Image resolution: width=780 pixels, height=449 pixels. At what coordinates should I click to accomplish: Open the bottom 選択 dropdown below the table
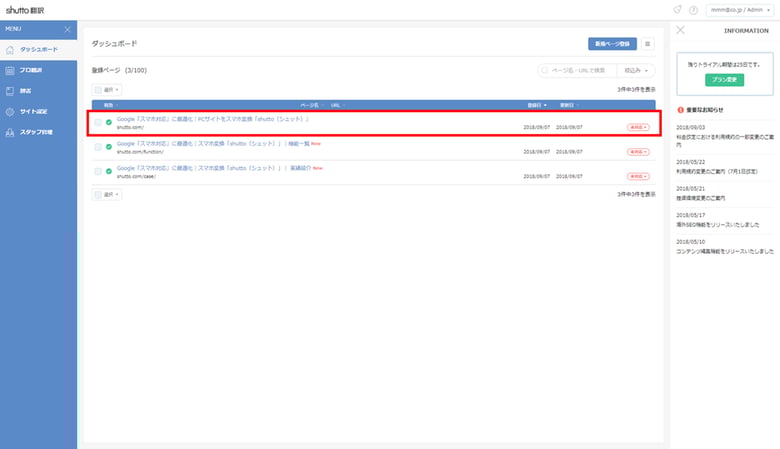107,194
